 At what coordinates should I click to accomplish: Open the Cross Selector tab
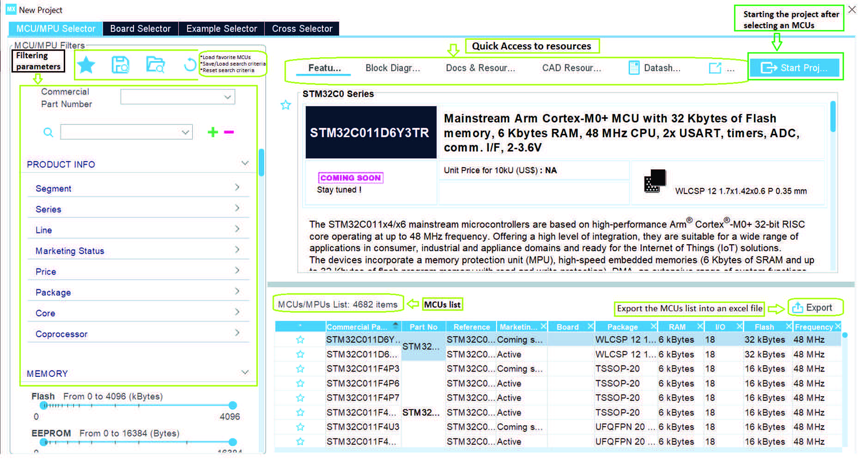click(x=302, y=29)
